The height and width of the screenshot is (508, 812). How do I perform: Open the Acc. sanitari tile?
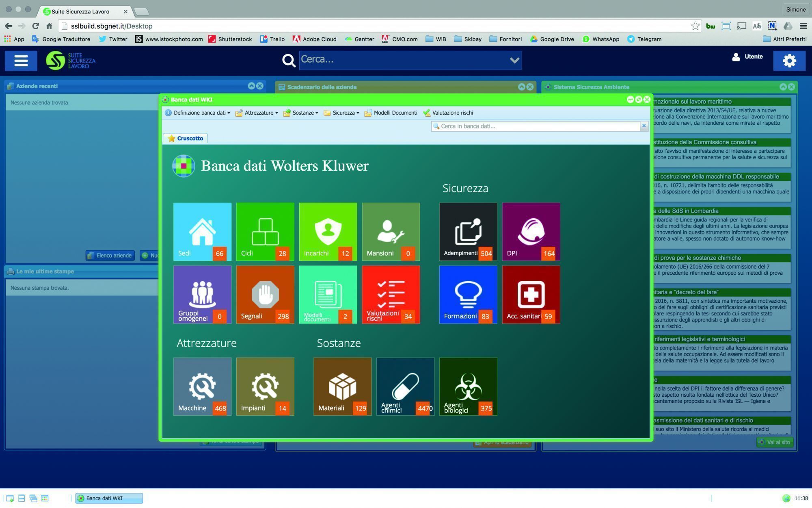pyautogui.click(x=531, y=295)
